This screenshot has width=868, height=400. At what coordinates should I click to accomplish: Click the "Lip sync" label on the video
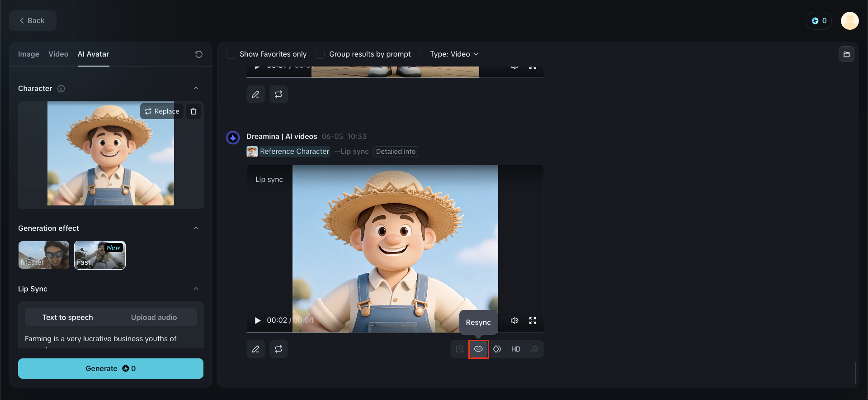(x=269, y=180)
